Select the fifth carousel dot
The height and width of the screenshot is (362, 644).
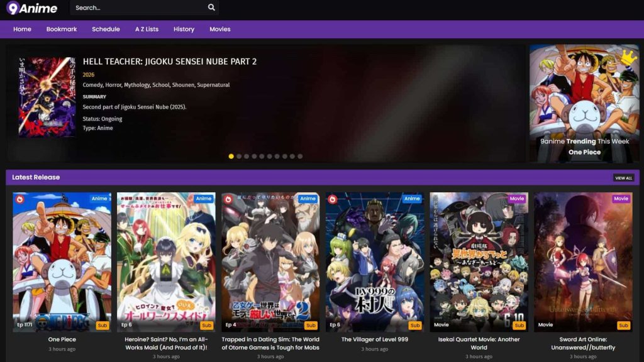[262, 156]
